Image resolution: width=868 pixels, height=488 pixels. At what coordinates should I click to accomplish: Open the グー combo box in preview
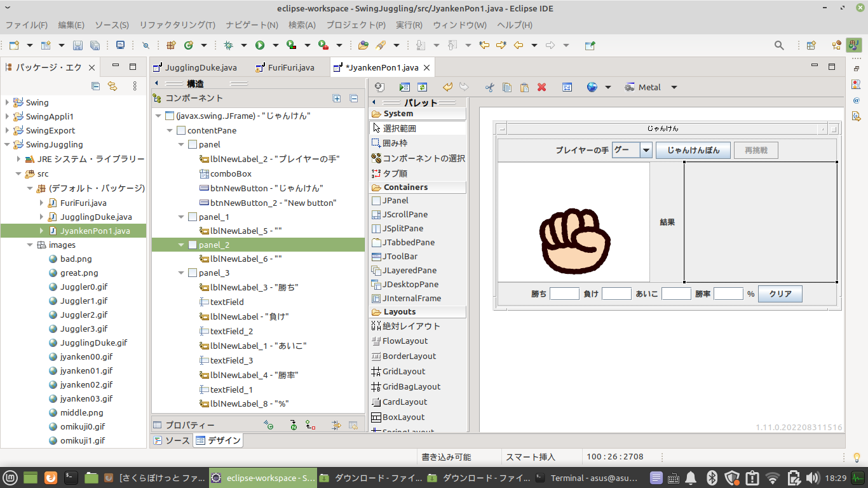pos(646,151)
